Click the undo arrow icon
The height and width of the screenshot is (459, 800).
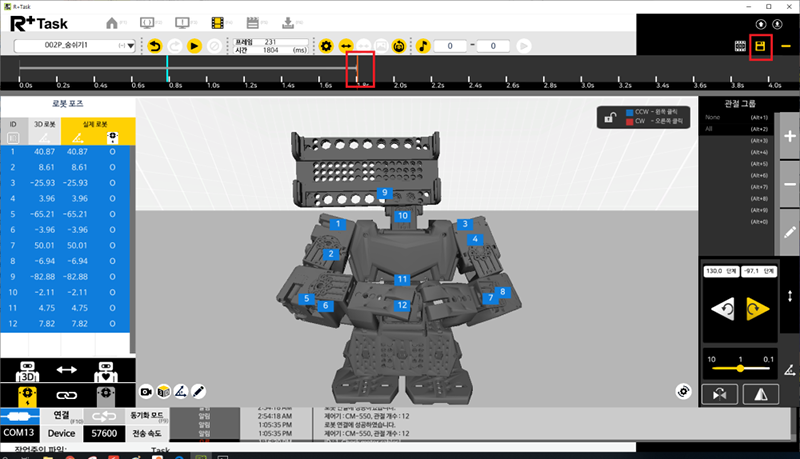pyautogui.click(x=154, y=46)
